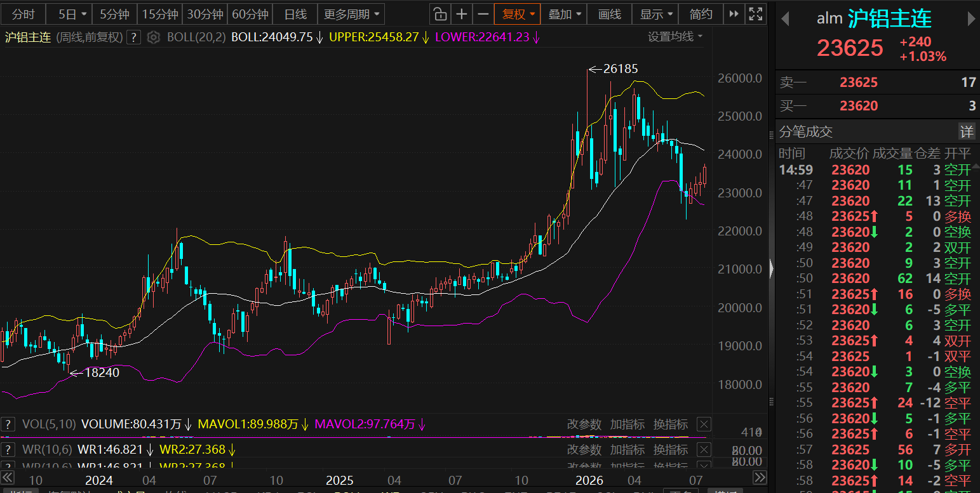The image size is (980, 493).
Task: Click the MAVOL1:89.988万 value
Action: [248, 424]
